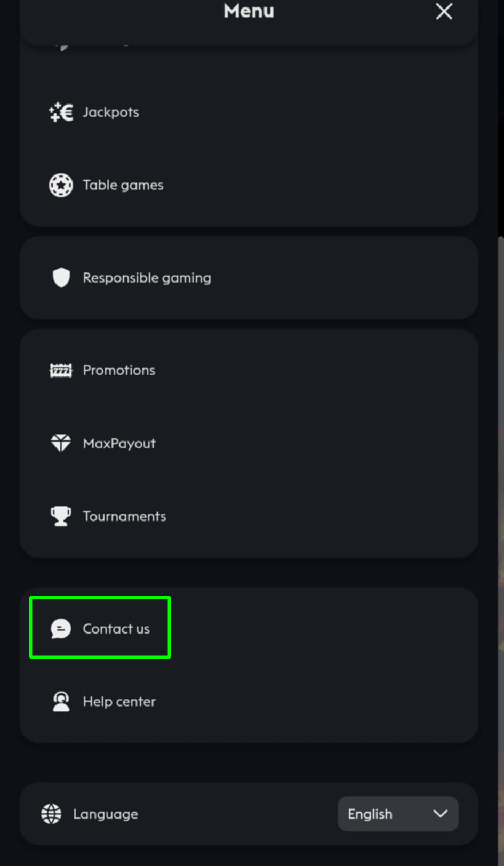Select Table games from the menu
This screenshot has width=504, height=866.
[x=123, y=185]
